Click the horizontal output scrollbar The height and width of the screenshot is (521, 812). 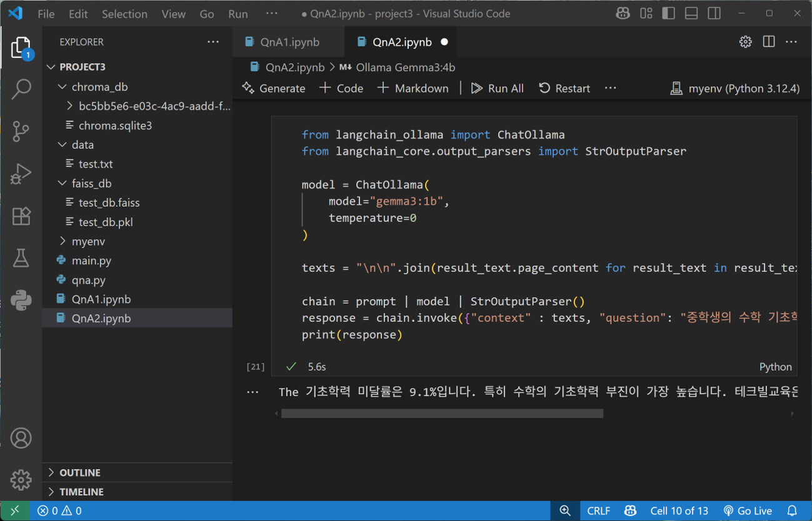tap(442, 414)
